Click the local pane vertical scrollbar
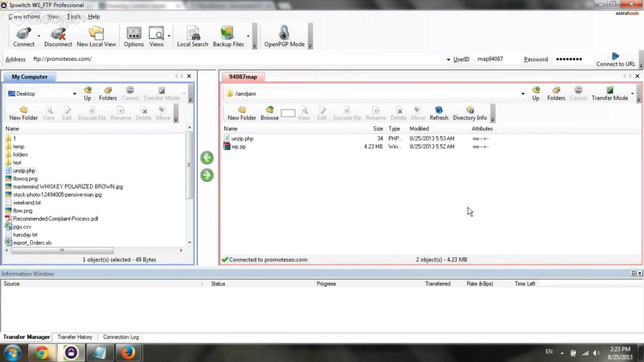Image resolution: width=644 pixels, height=362 pixels. 189,165
